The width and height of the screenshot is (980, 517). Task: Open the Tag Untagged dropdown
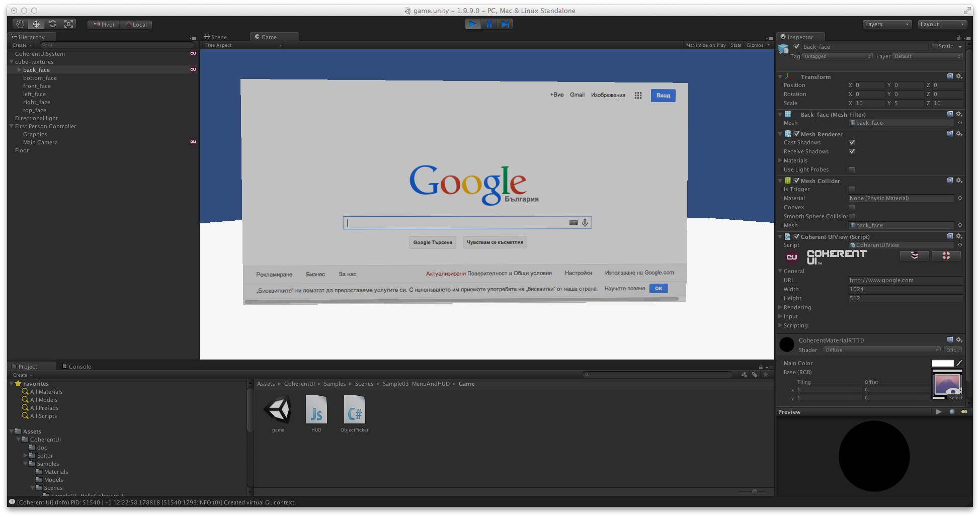[837, 56]
